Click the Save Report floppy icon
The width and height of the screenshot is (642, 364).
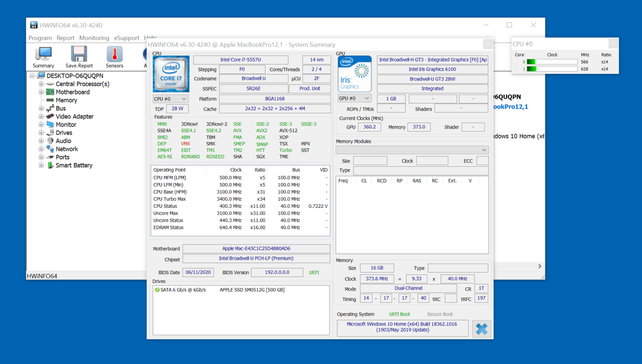coord(79,57)
